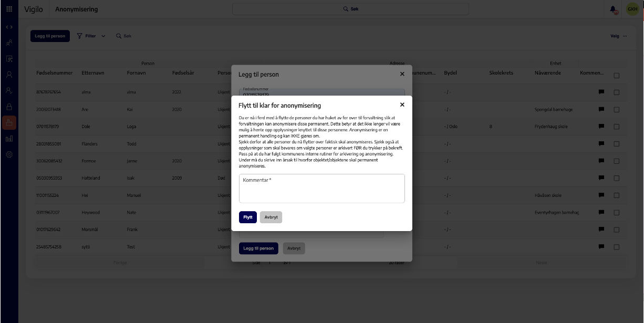Open comment icon for Frydenhaug skole row
The width and height of the screenshot is (644, 323).
coord(601,126)
